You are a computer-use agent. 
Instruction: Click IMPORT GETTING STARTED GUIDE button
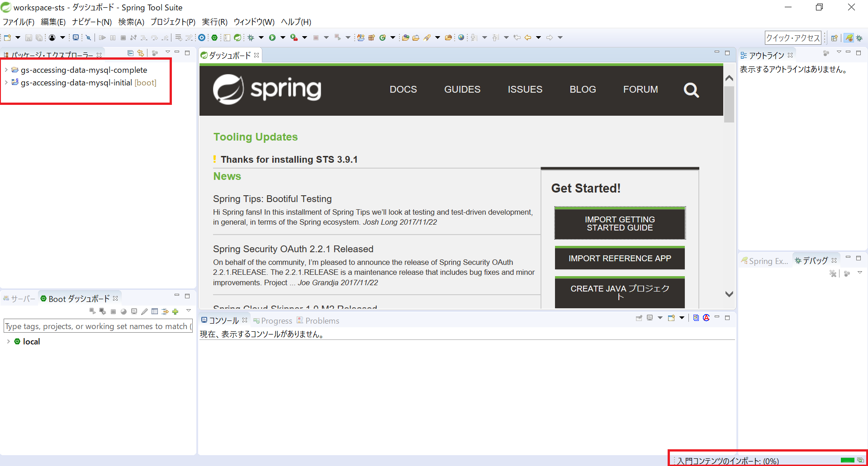[619, 223]
